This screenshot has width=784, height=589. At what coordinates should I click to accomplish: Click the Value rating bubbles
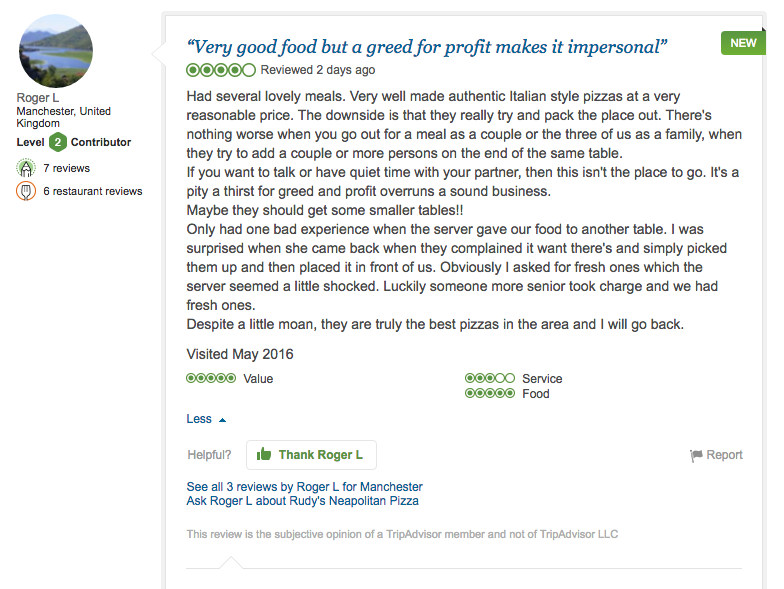pyautogui.click(x=211, y=378)
